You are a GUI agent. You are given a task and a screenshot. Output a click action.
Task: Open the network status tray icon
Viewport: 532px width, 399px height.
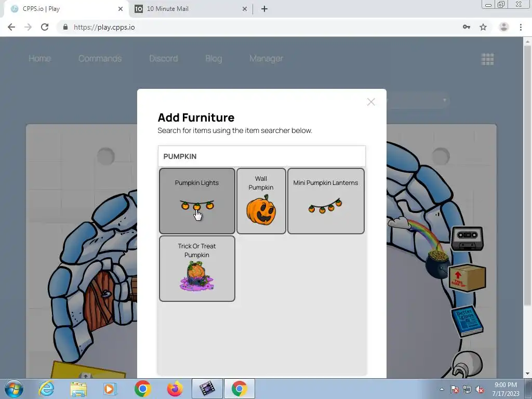click(467, 389)
